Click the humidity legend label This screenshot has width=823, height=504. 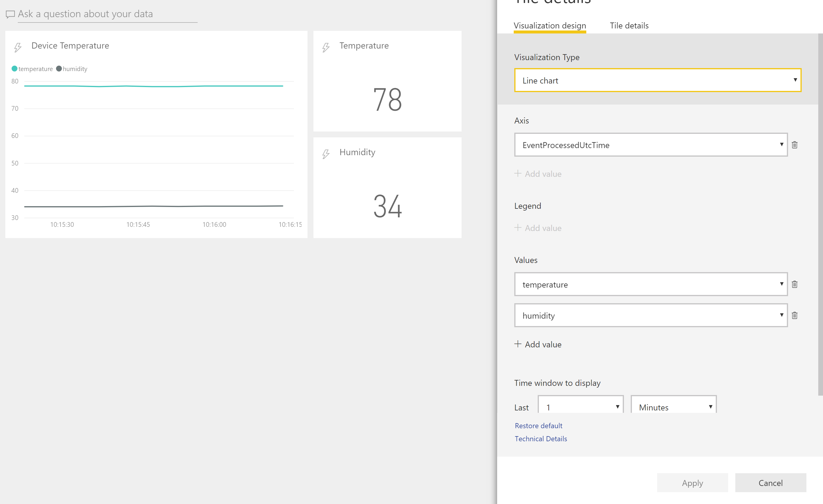pyautogui.click(x=75, y=69)
